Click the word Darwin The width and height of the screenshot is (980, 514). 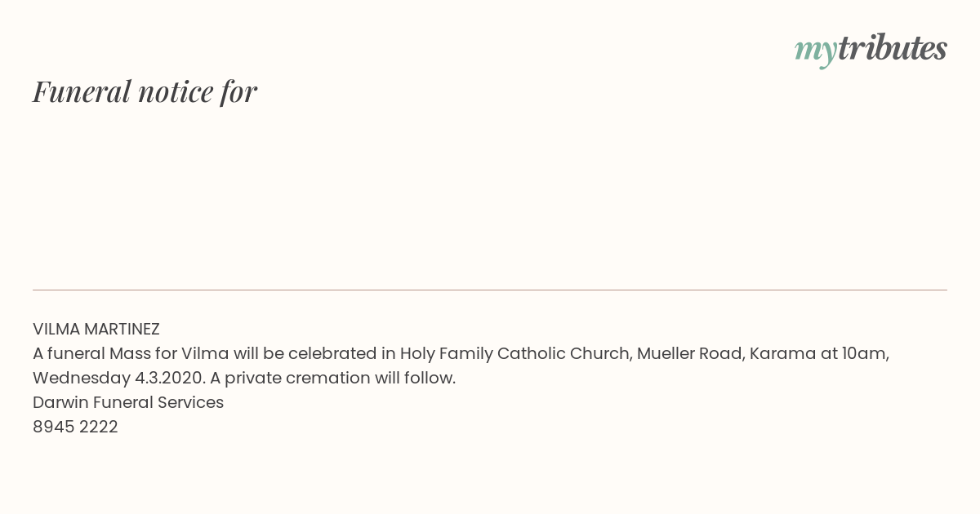60,402
